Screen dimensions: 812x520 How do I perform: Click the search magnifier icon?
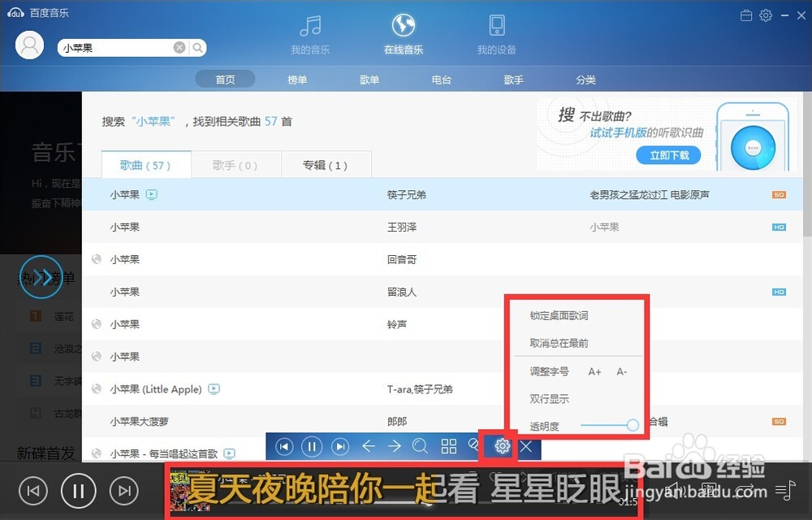198,48
